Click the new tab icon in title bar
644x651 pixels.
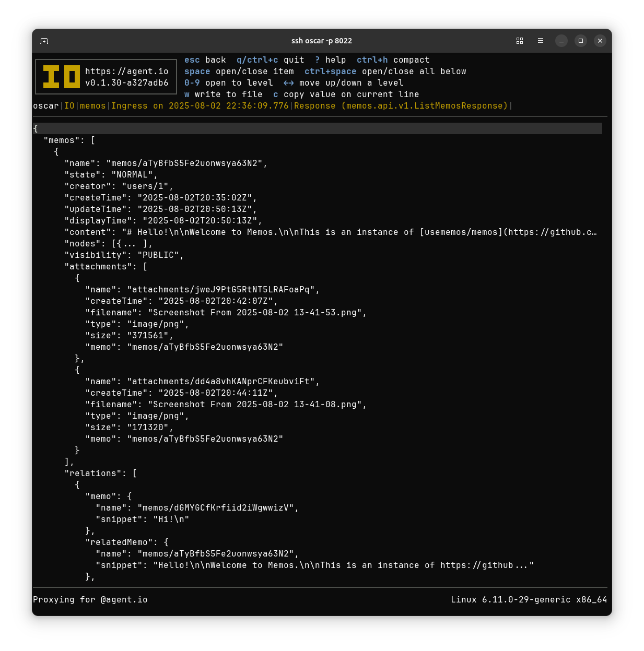44,41
